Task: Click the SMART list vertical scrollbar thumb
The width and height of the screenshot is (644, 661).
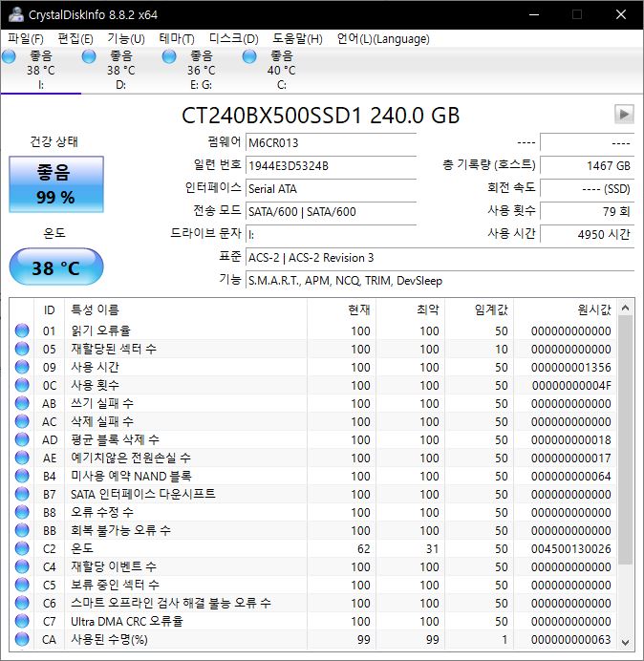Action: (x=626, y=440)
